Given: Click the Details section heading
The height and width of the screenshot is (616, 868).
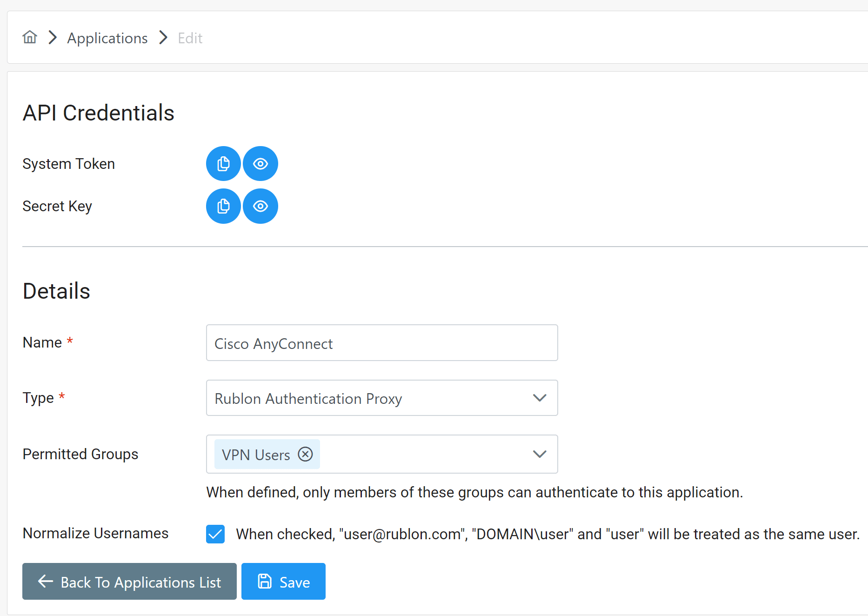Looking at the screenshot, I should 56,291.
